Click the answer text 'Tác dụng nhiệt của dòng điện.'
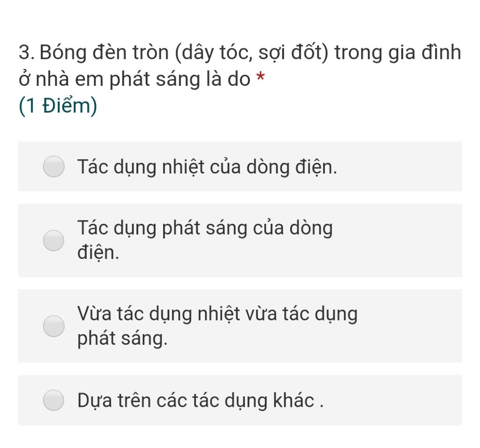Image resolution: width=480 pixels, height=448 pixels. (x=207, y=167)
